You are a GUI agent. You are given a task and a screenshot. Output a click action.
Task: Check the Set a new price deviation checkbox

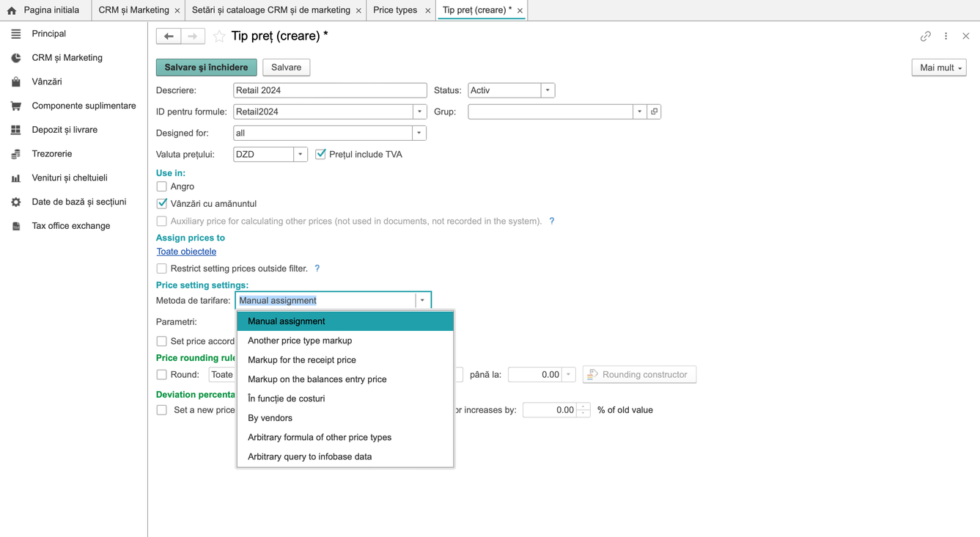tap(162, 410)
